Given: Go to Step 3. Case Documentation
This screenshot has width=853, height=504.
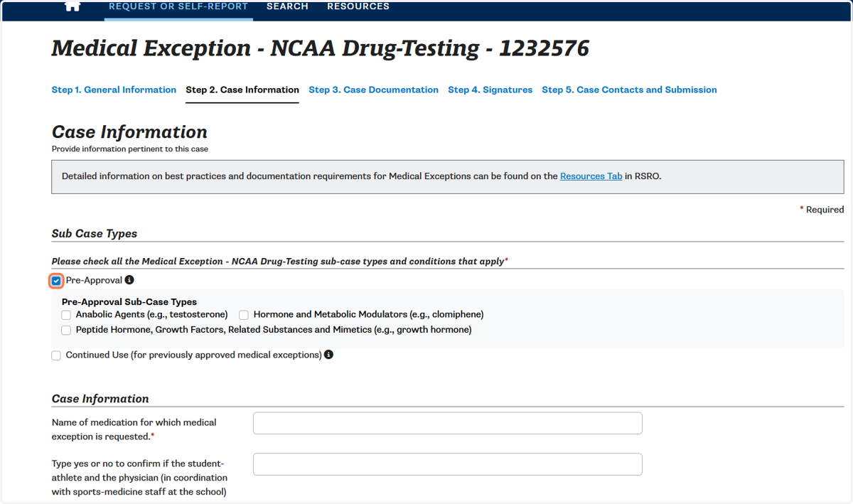Looking at the screenshot, I should pos(374,90).
